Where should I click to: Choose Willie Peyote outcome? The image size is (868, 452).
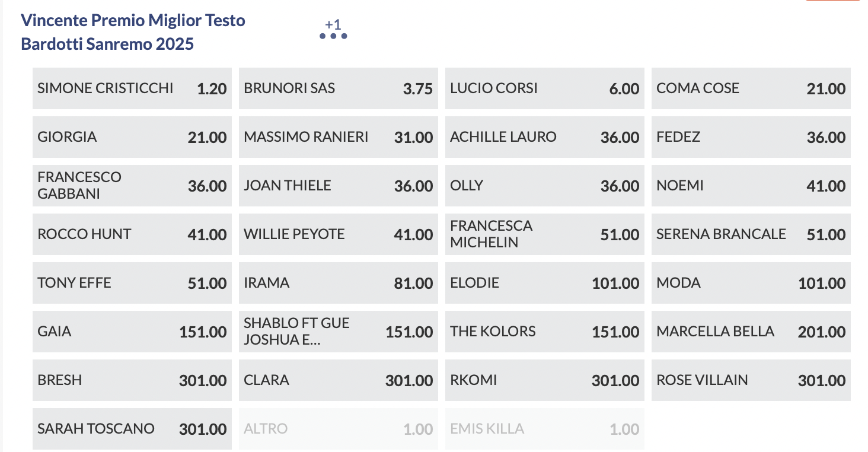(x=338, y=234)
